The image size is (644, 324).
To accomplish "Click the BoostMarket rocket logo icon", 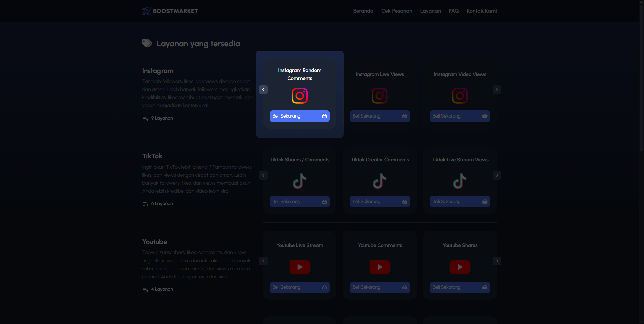I will pyautogui.click(x=146, y=11).
